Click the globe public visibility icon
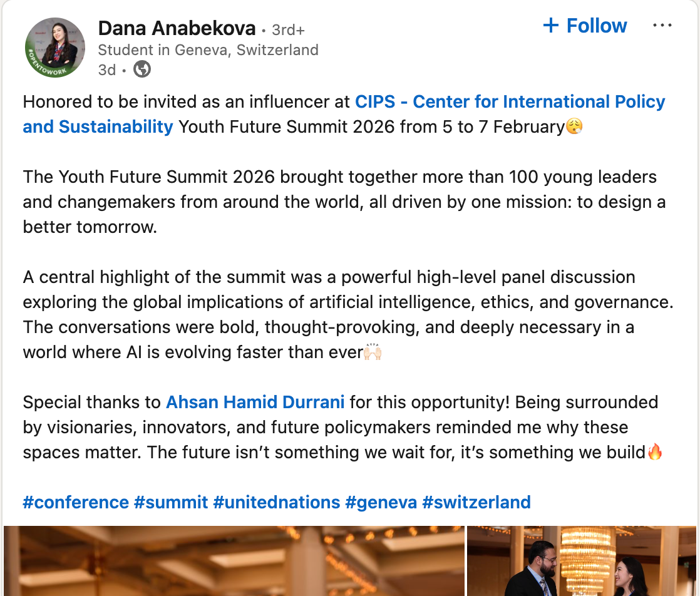The height and width of the screenshot is (596, 700). pos(143,69)
